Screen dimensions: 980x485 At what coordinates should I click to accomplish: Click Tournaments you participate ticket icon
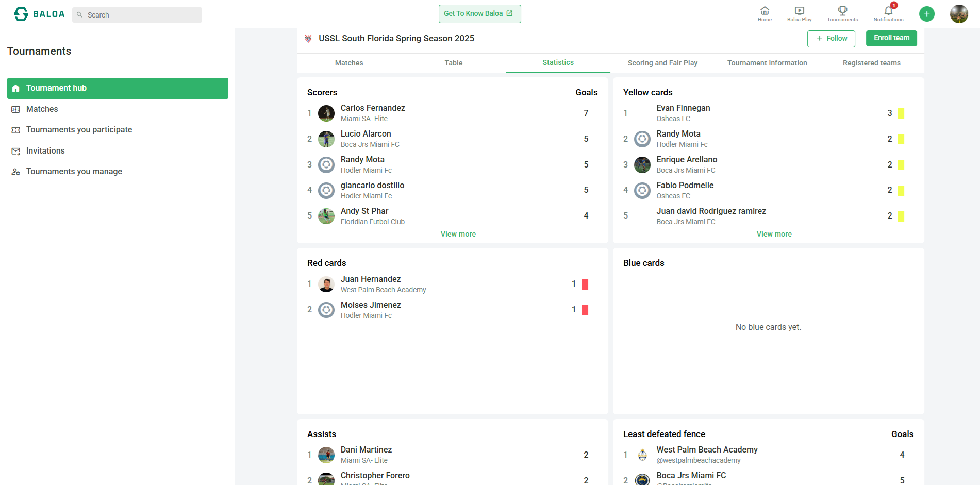pos(16,130)
